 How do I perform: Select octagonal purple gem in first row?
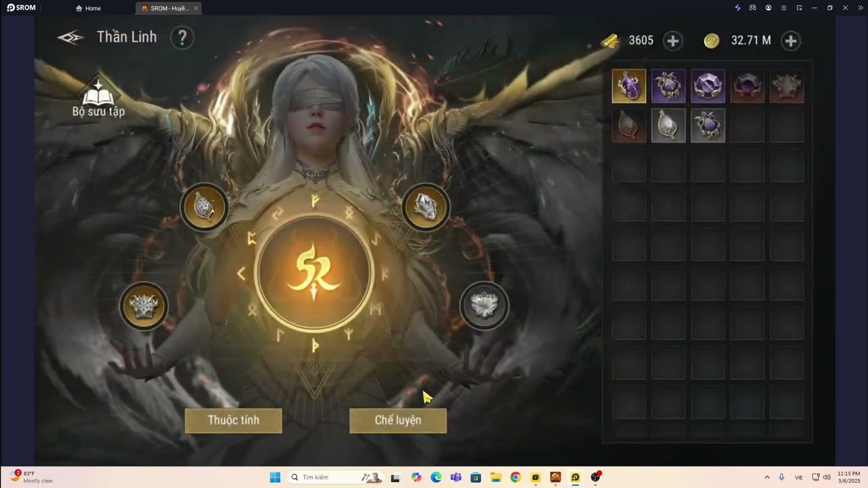click(x=708, y=86)
